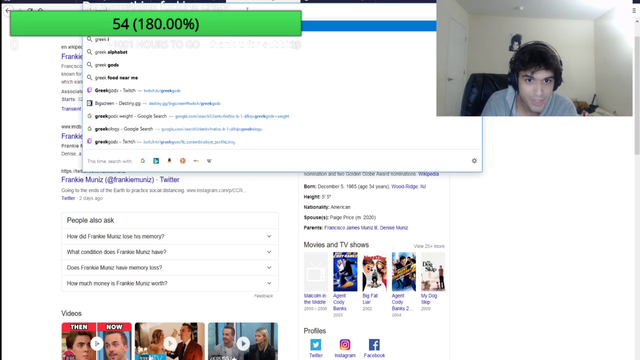Open the 'Denise Muniz' parent link

click(394, 228)
